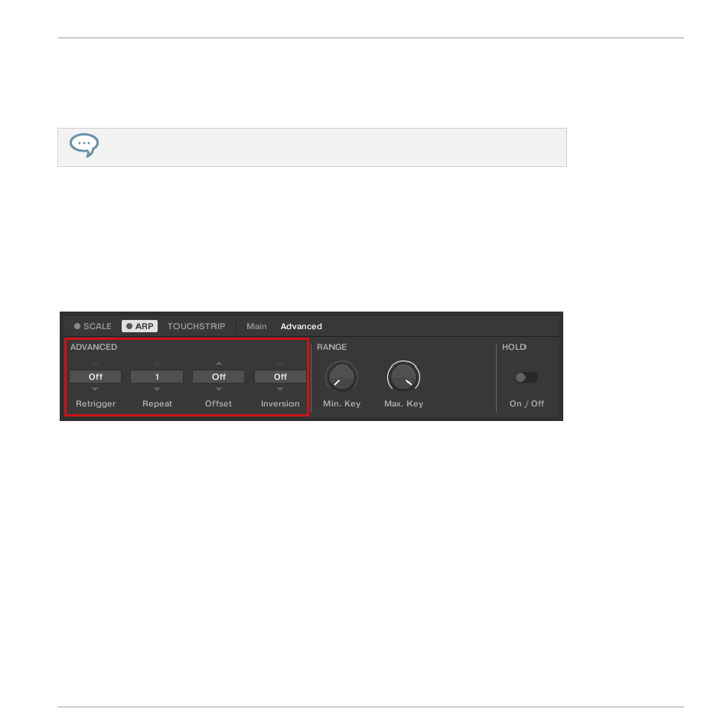727x728 pixels.
Task: Select the Advanced page
Action: [301, 326]
